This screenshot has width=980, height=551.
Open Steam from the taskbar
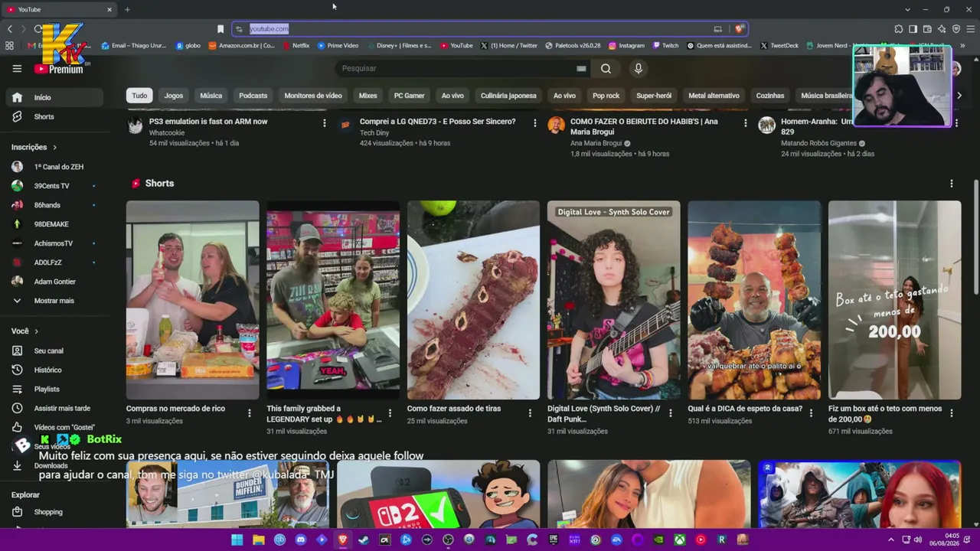[x=364, y=540]
